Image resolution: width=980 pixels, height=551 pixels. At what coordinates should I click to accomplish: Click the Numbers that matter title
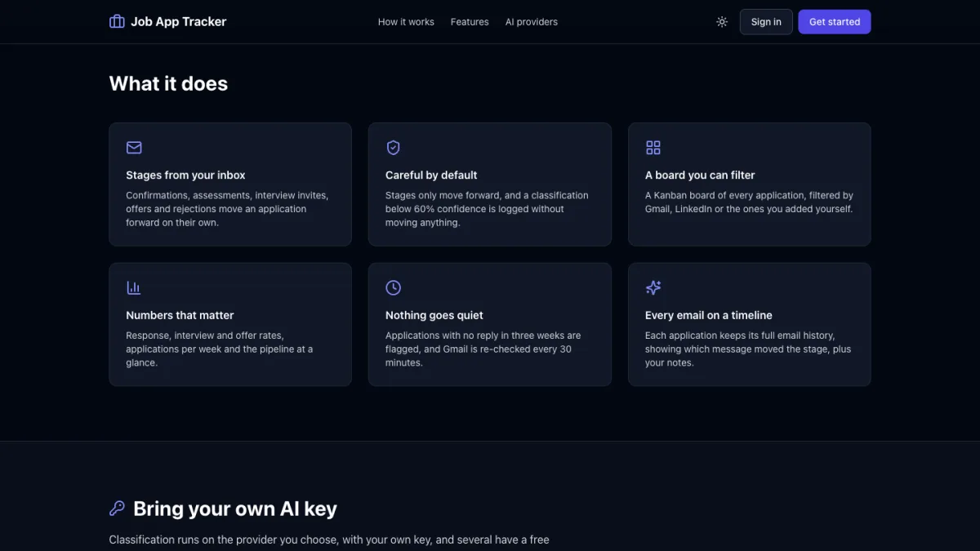point(180,315)
